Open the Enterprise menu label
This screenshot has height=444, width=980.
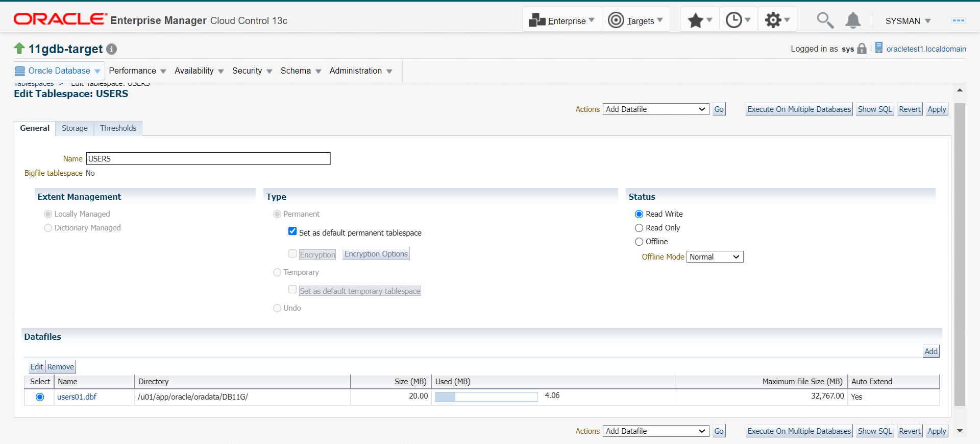coord(567,21)
